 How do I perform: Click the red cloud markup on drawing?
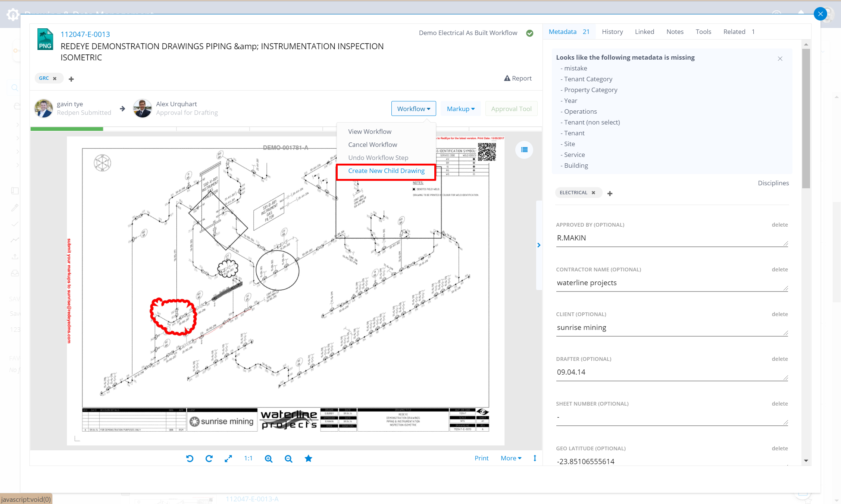pos(173,316)
